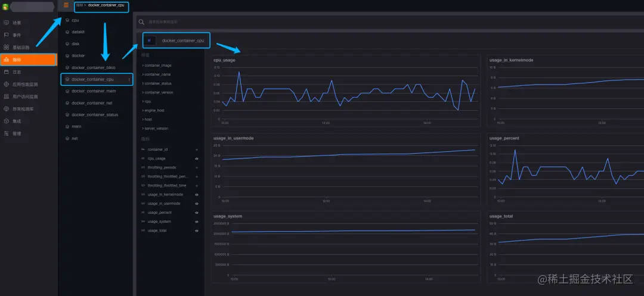Click the usage_in_usermode chart title
This screenshot has height=296, width=644.
pos(233,138)
